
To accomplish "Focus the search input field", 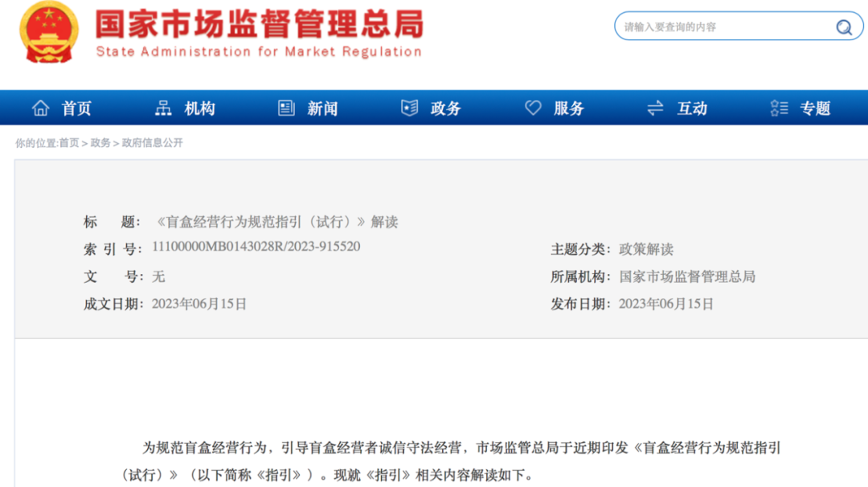I will [723, 27].
